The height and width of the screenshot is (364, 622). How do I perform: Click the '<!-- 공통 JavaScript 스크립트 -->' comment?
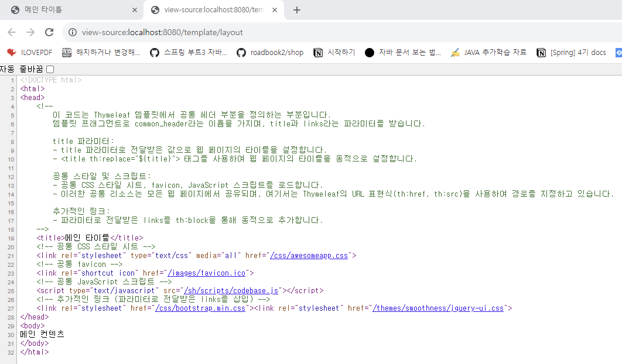click(104, 281)
